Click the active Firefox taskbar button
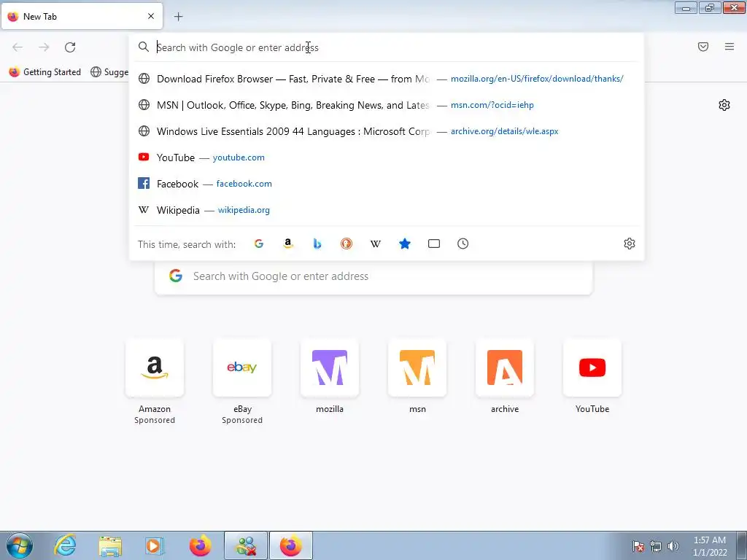This screenshot has height=560, width=747. pos(291,545)
